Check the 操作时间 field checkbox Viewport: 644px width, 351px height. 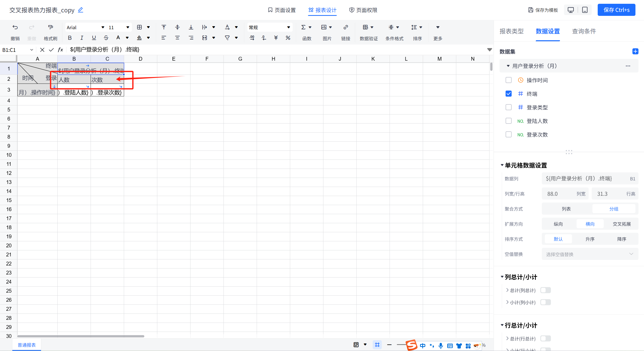tap(508, 80)
